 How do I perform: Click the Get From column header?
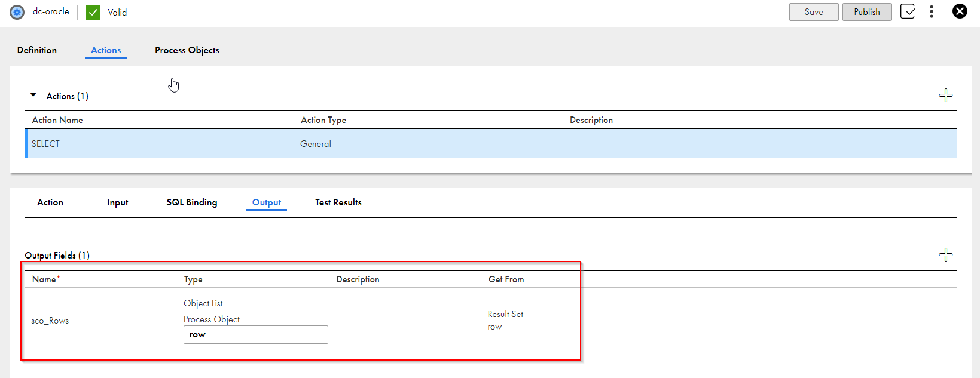pos(506,279)
